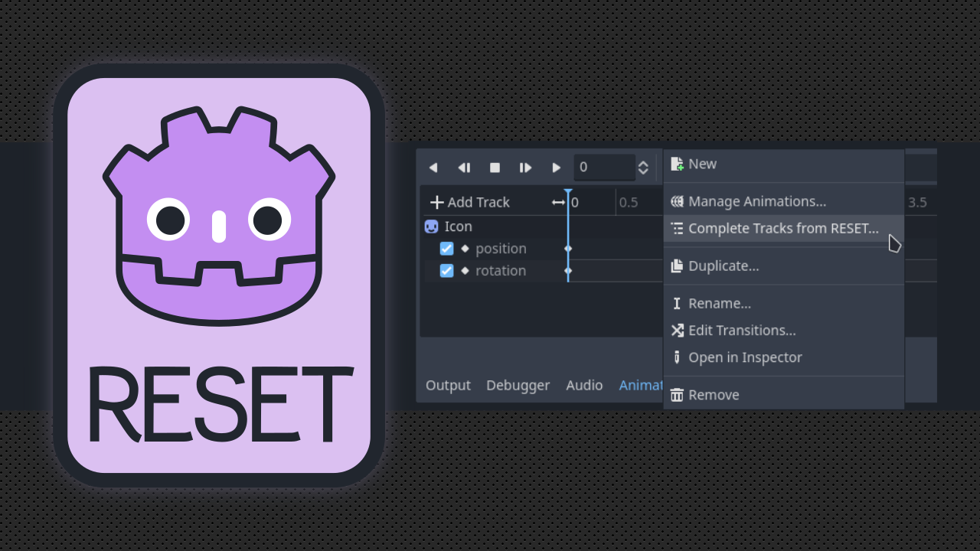
Task: Click the timeline fit-width arrows icon
Action: (558, 202)
